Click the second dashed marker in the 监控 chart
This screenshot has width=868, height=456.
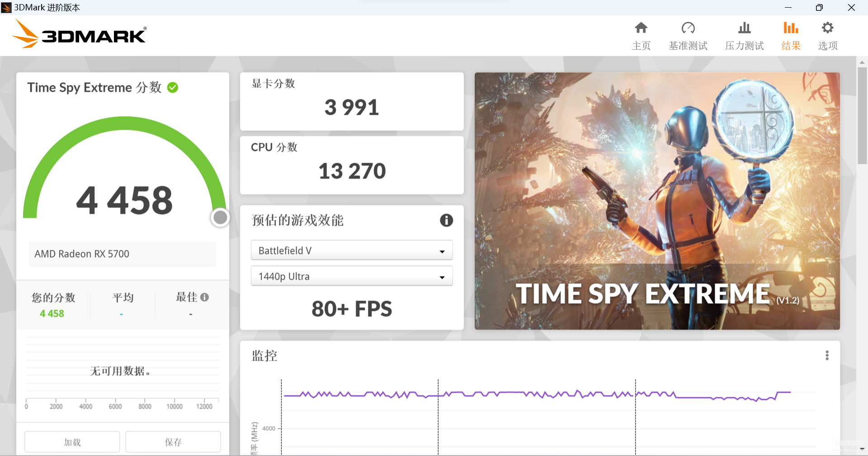click(438, 417)
